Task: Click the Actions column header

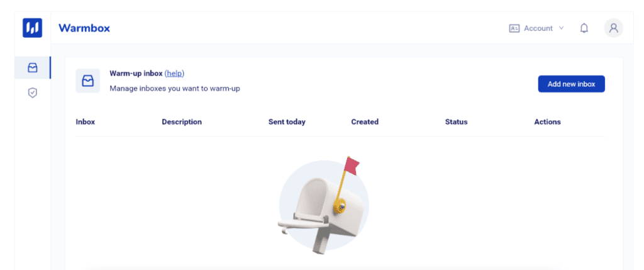Action: click(547, 122)
